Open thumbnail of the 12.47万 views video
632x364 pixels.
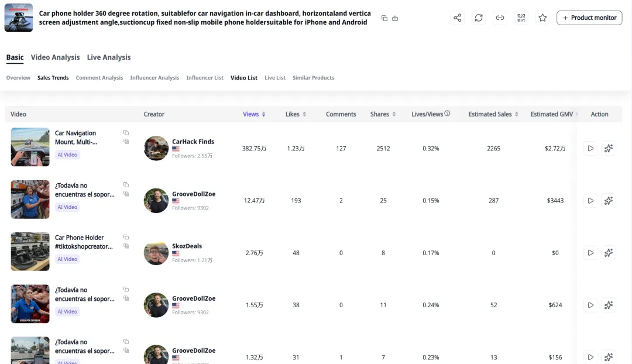tap(30, 200)
